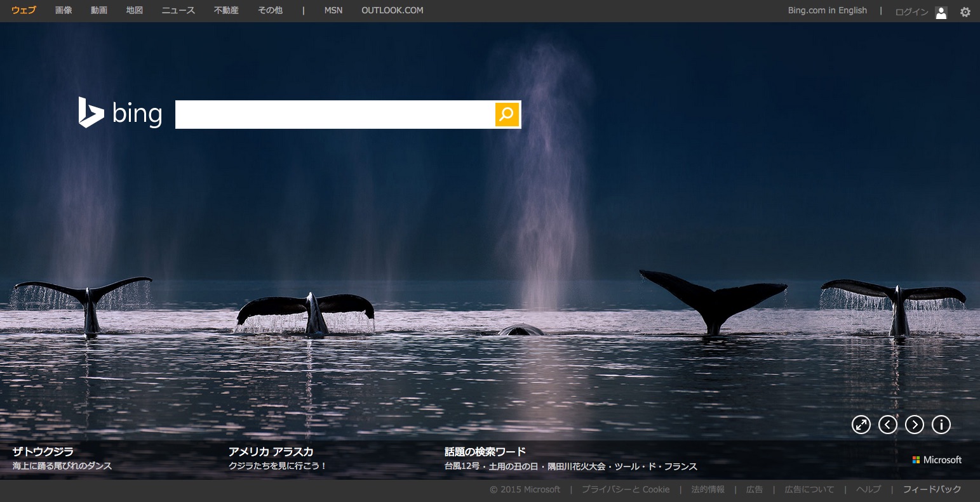
Task: Open the 地図 (Maps) tab
Action: point(135,11)
